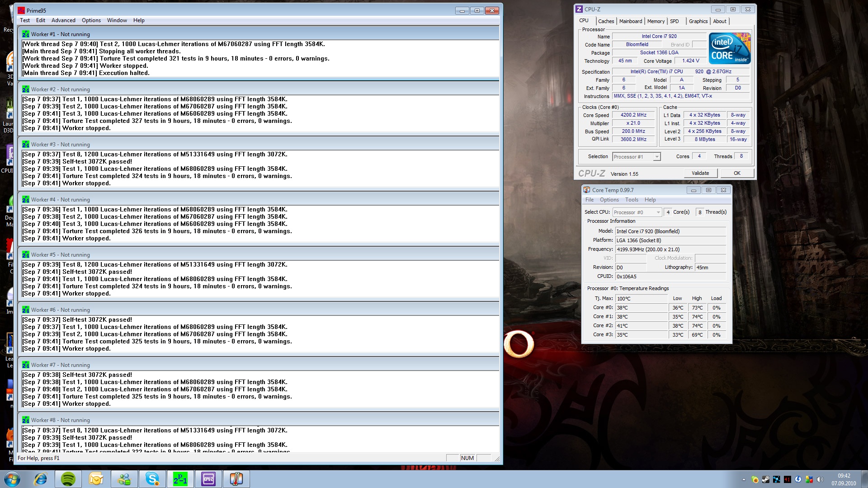This screenshot has width=868, height=488.
Task: Open the Tools menu in Core Temp
Action: click(x=632, y=200)
